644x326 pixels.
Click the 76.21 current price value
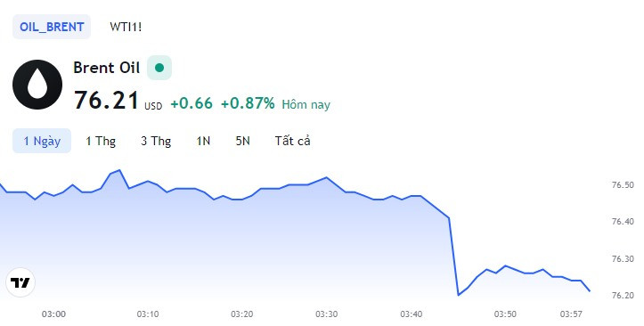point(106,101)
